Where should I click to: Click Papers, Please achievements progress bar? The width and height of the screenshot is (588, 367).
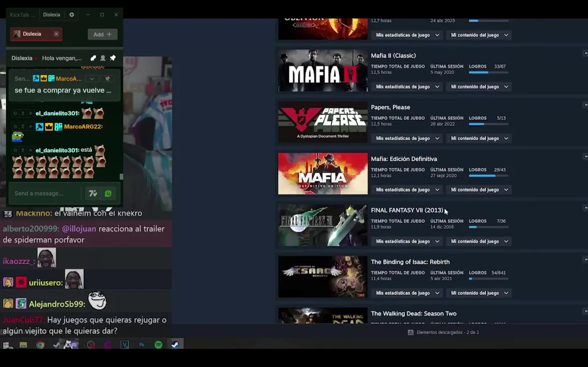click(x=489, y=124)
